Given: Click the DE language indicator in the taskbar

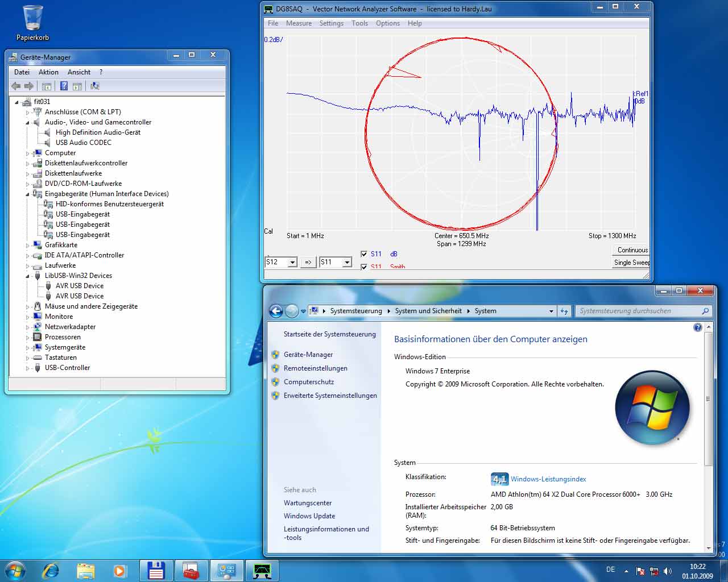Looking at the screenshot, I should (610, 569).
